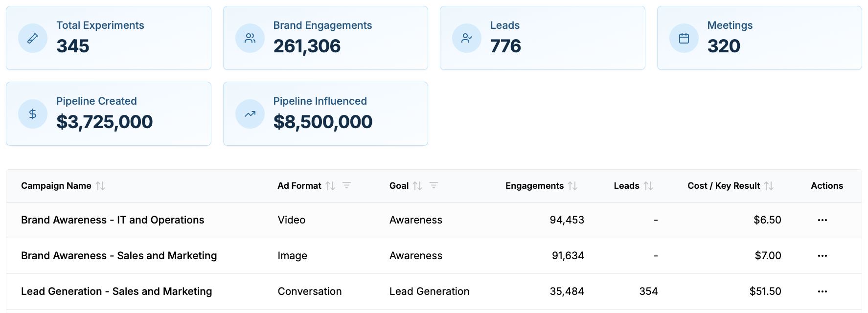Open actions menu for Brand Awareness Sales and Marketing
Image resolution: width=868 pixels, height=313 pixels.
pyautogui.click(x=822, y=256)
